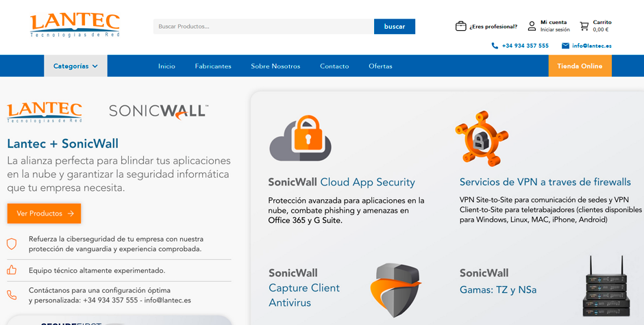
Task: Open the Ofertas menu item
Action: coord(380,66)
